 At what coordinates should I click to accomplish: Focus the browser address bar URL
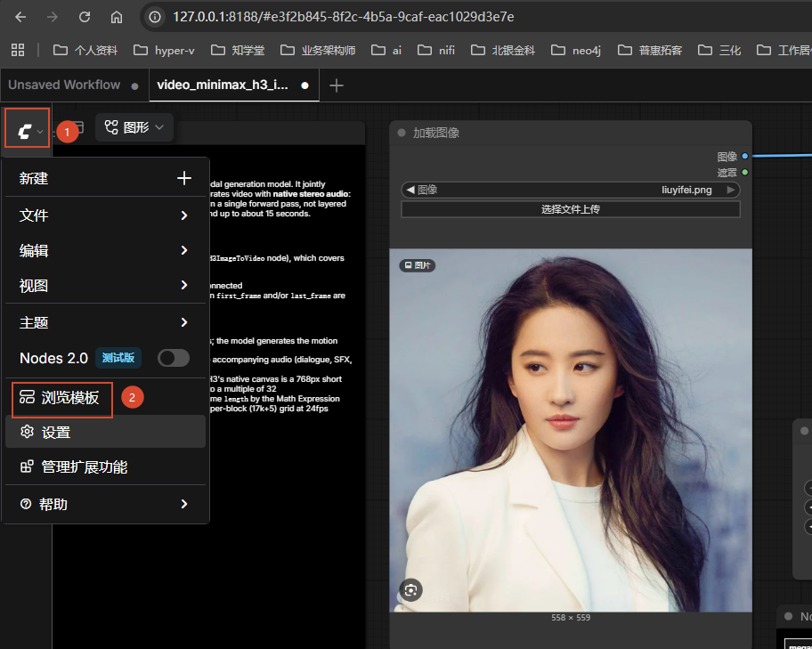click(x=344, y=17)
